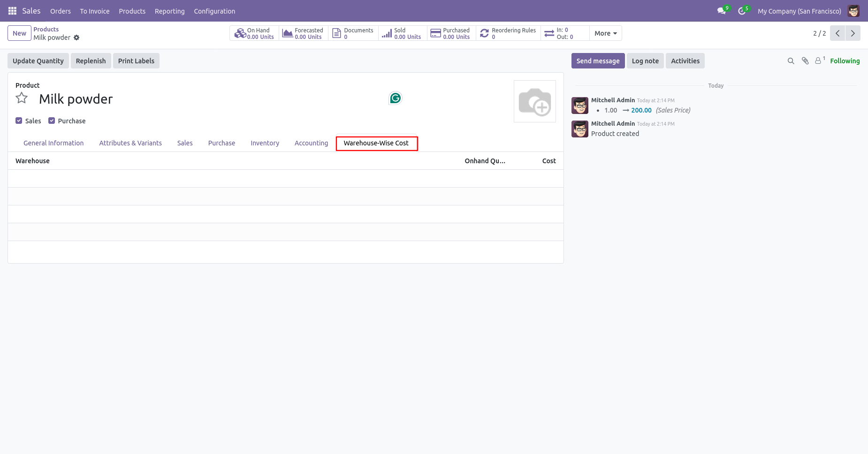Open the gear actions icon beside Milk powder
Viewport: 868px width, 454px height.
[76, 38]
